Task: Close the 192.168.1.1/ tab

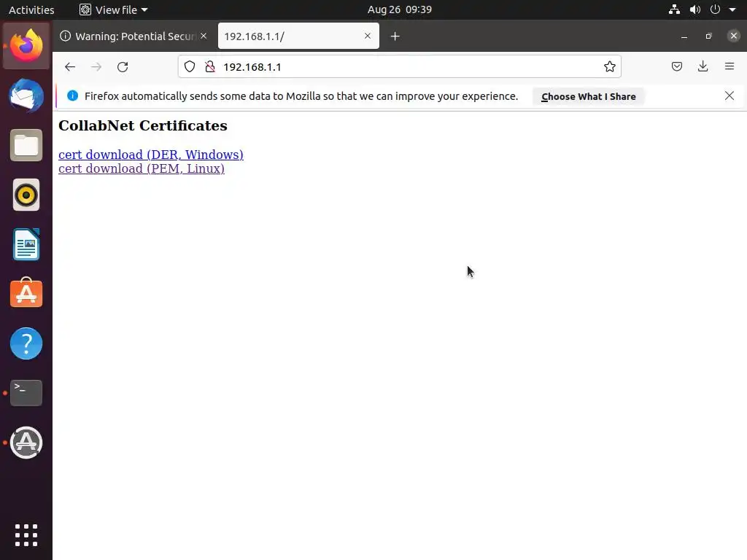Action: click(x=368, y=36)
